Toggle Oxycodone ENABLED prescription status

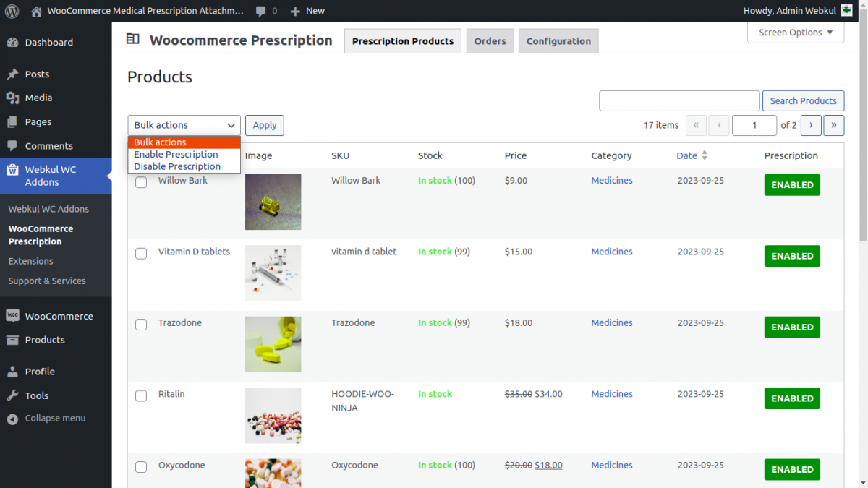point(792,470)
